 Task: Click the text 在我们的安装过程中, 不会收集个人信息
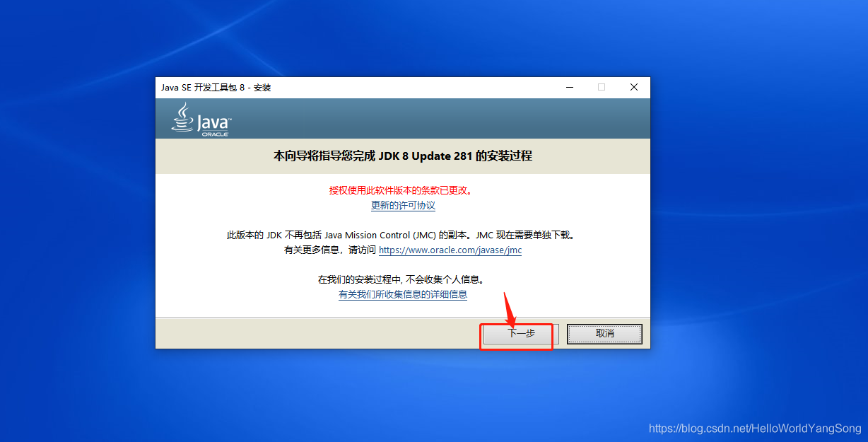coord(403,280)
